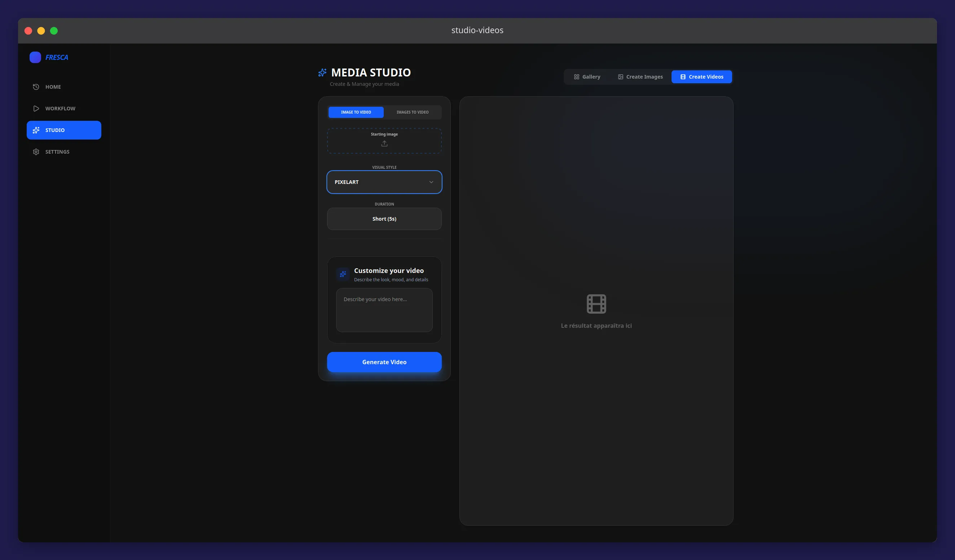Maximize the window with the green button

54,31
